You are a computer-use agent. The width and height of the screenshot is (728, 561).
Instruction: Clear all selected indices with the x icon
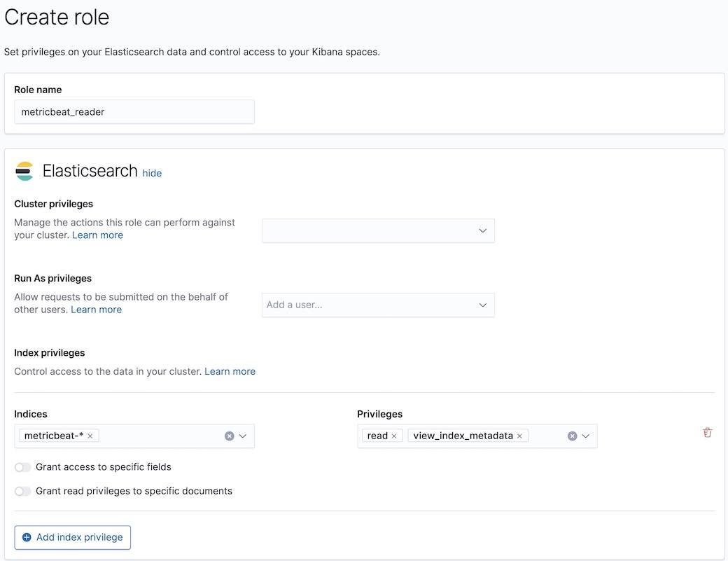(229, 435)
